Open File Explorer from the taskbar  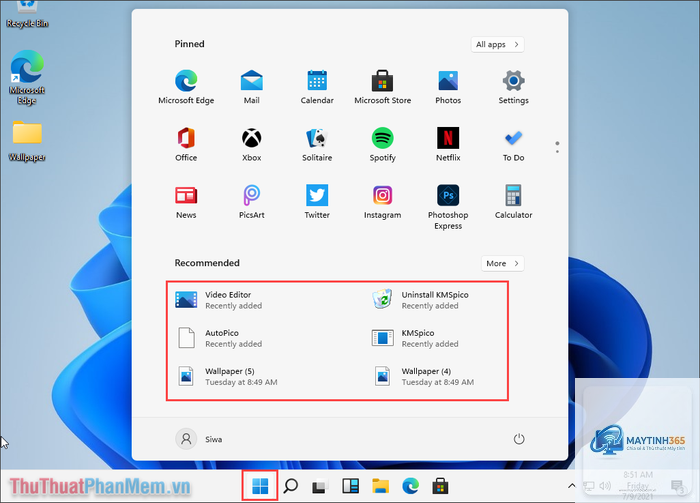tap(380, 486)
